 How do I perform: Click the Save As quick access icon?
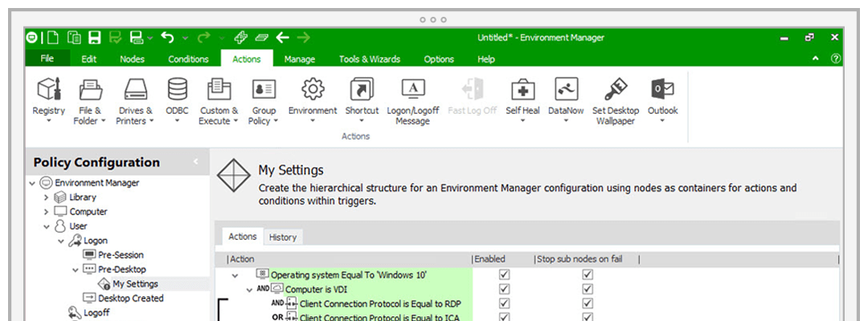[136, 38]
